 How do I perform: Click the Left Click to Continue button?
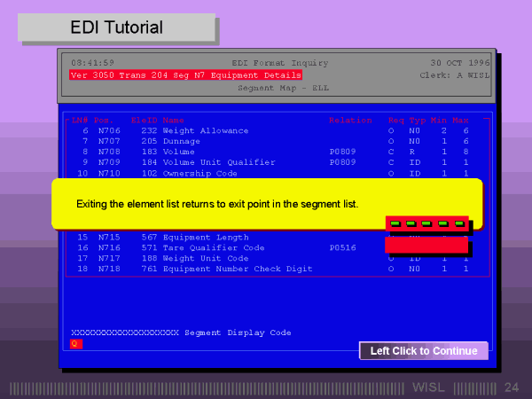423,351
